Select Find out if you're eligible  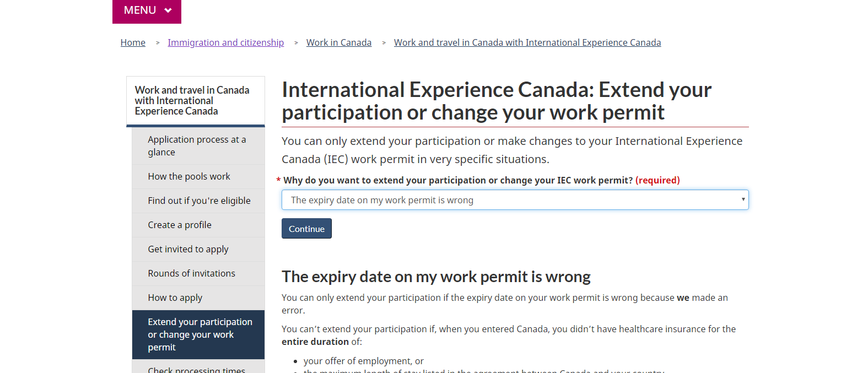pos(198,201)
